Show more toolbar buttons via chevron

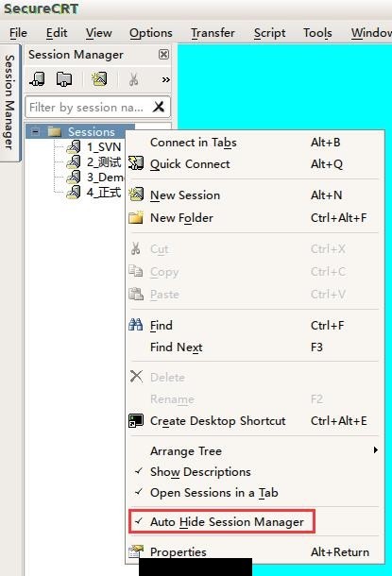click(x=165, y=79)
